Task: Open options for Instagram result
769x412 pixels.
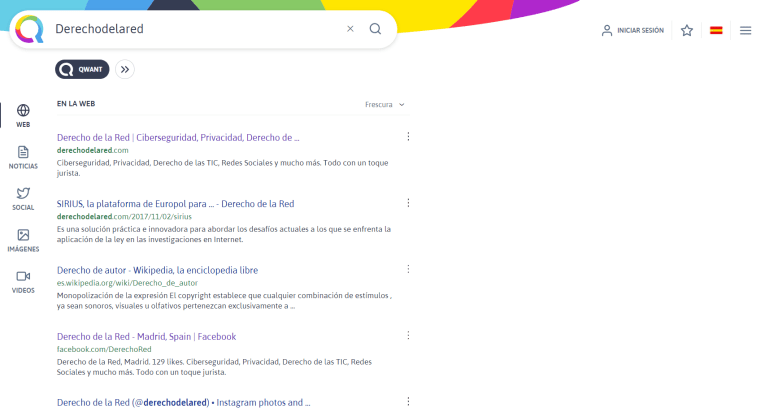Action: [x=408, y=402]
